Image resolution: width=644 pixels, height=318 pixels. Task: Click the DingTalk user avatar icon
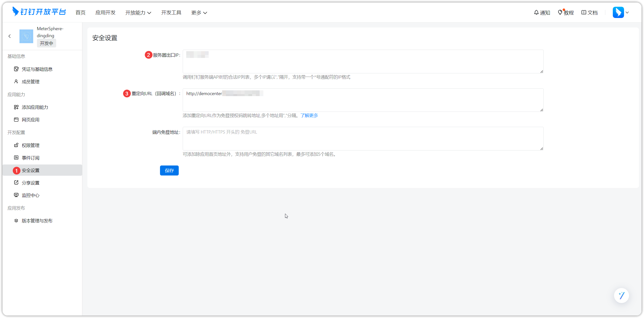(618, 12)
